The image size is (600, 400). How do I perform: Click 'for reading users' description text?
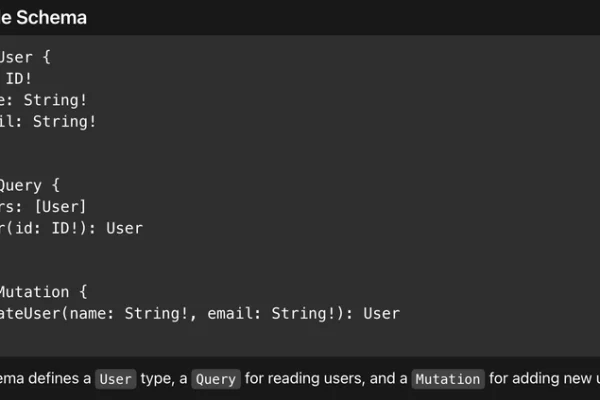coord(305,378)
